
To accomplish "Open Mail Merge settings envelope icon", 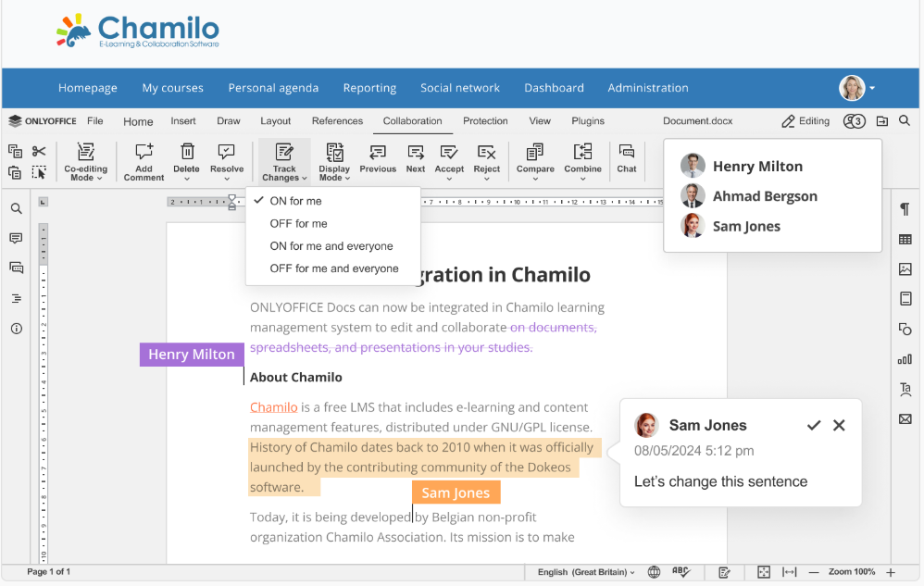I will point(905,419).
